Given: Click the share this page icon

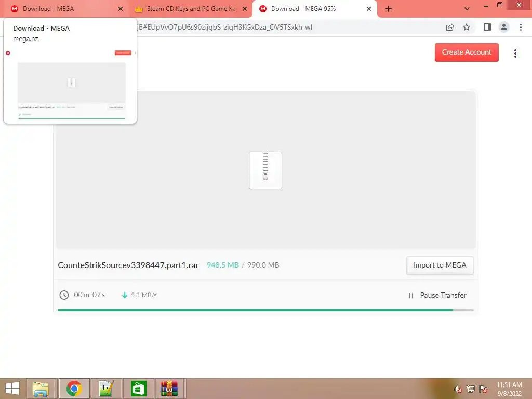Looking at the screenshot, I should (x=450, y=28).
